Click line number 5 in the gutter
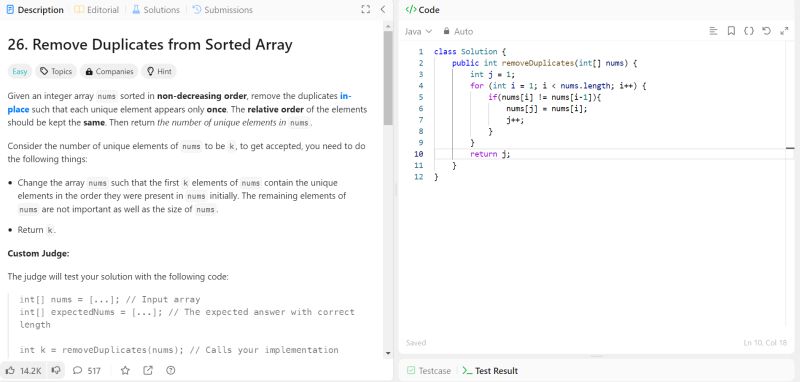The height and width of the screenshot is (382, 800). (421, 97)
